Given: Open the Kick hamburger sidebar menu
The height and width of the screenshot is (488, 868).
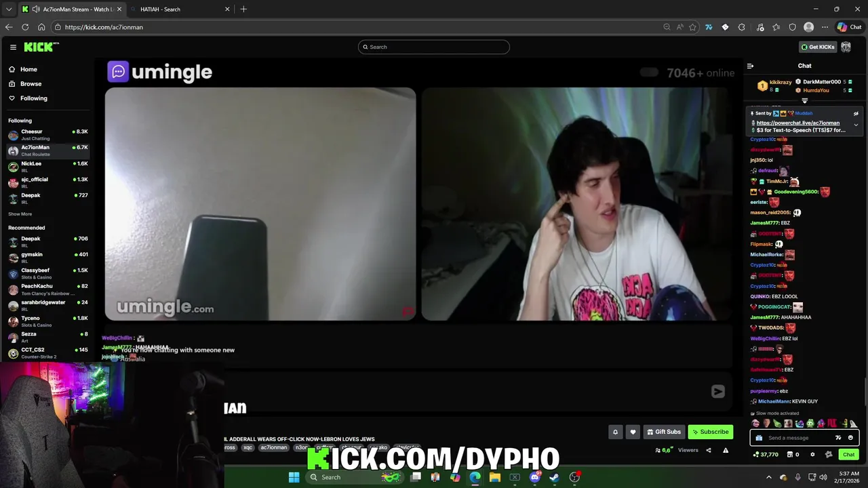Looking at the screenshot, I should 13,47.
